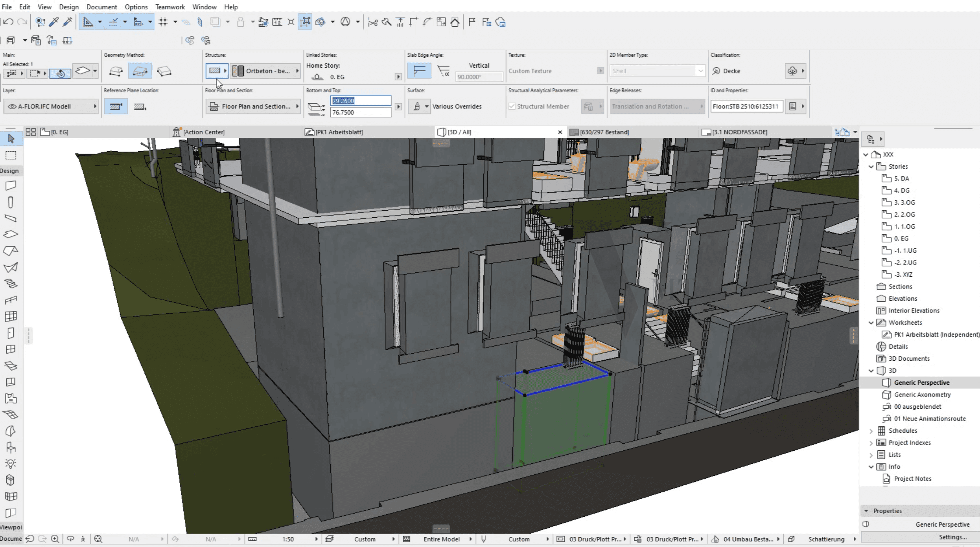Image resolution: width=980 pixels, height=547 pixels.
Task: Activate the Shell tool
Action: pyautogui.click(x=11, y=267)
